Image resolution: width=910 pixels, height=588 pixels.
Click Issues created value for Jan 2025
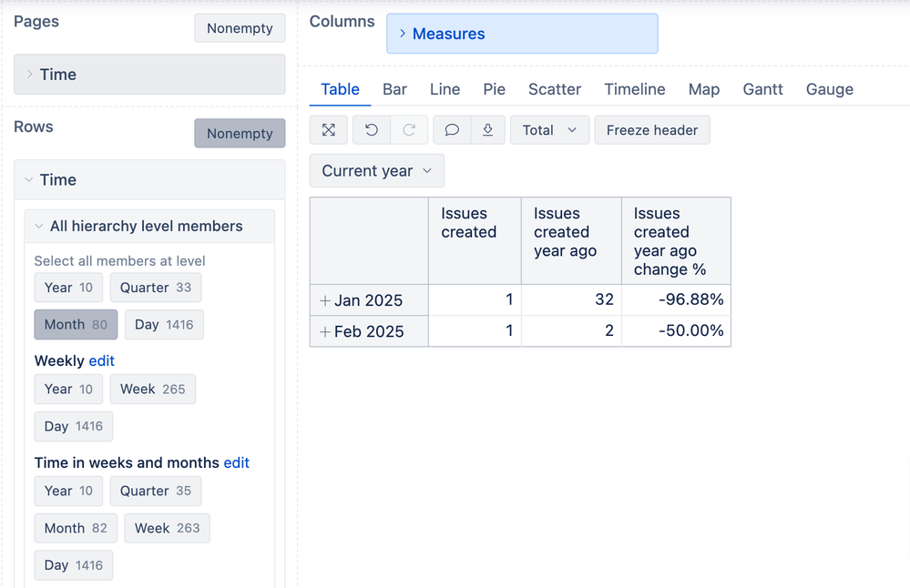tap(475, 299)
